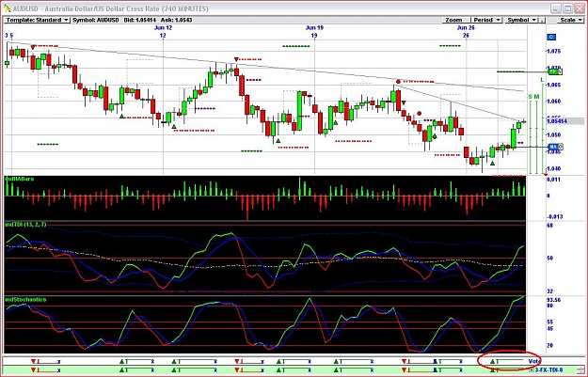
Task: Select the L vertical range bar label
Action: click(x=542, y=80)
